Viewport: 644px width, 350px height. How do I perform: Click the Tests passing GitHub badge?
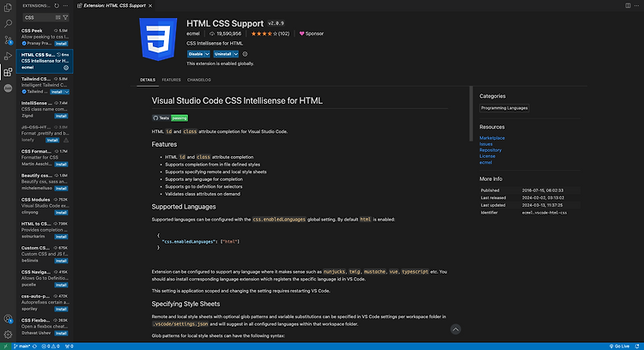(x=170, y=118)
